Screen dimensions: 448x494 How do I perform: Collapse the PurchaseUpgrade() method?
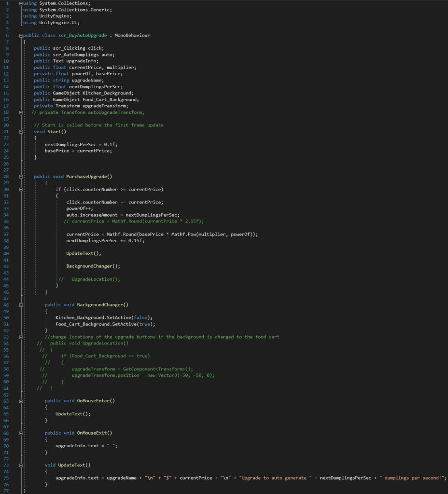[x=20, y=177]
